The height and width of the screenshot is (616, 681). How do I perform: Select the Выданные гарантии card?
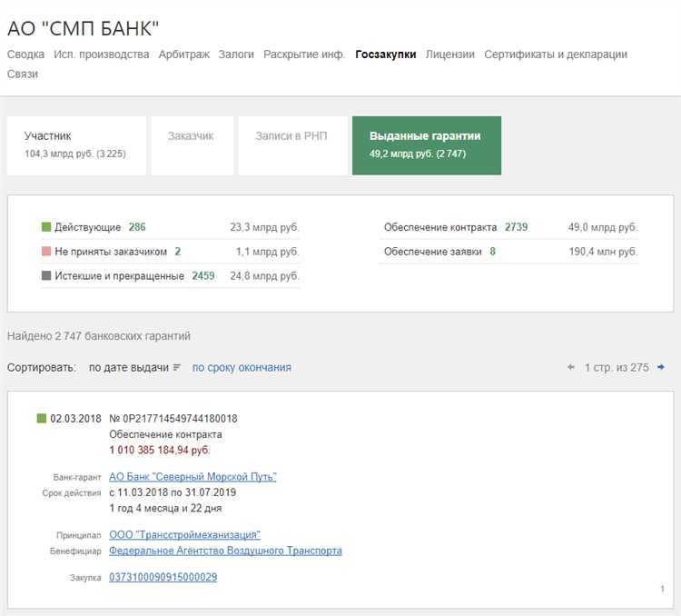[x=427, y=145]
